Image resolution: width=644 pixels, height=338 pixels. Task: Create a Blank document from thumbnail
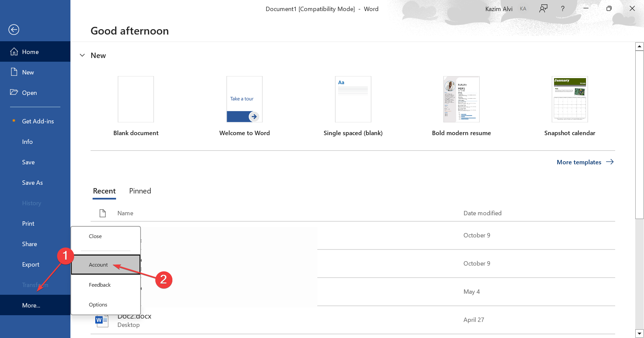pyautogui.click(x=136, y=99)
